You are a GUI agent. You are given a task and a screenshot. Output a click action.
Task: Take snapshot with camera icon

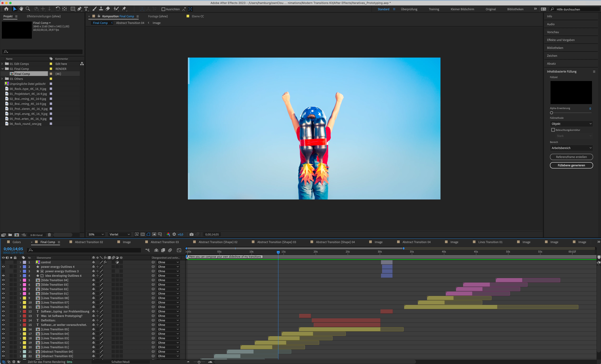191,234
